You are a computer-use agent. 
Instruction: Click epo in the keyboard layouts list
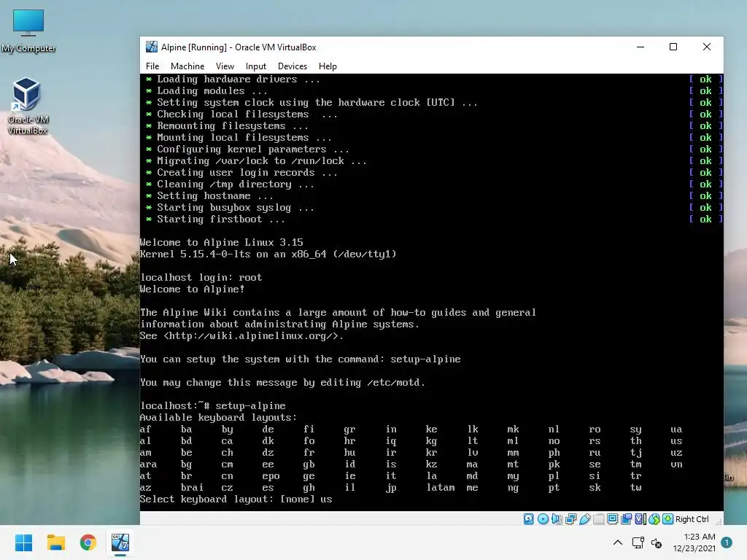tap(271, 475)
